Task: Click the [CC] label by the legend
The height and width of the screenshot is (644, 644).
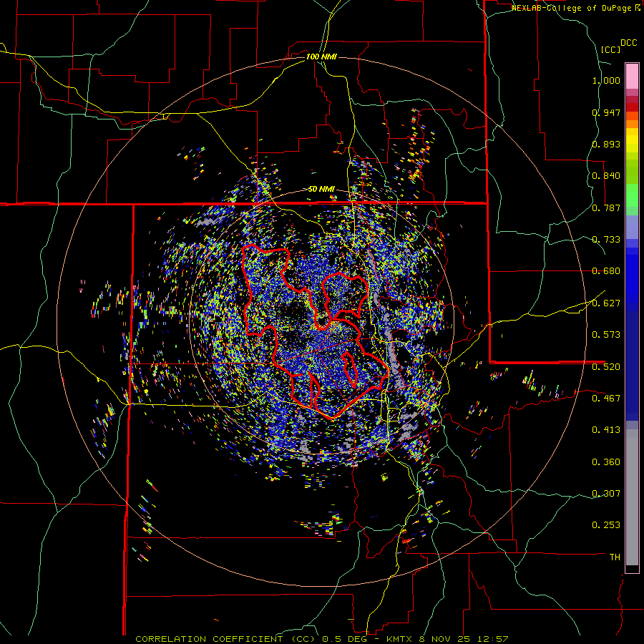Action: [610, 49]
